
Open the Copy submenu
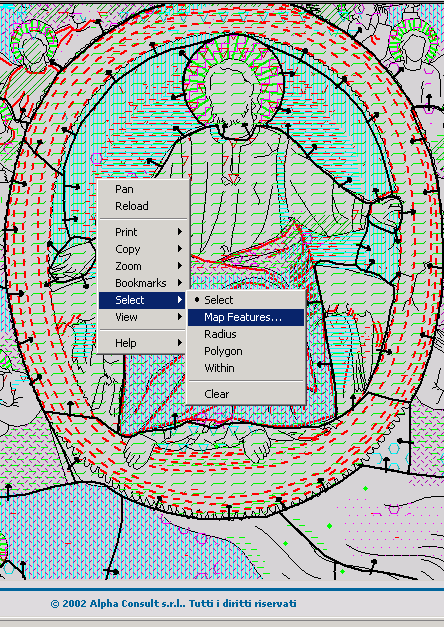[142, 249]
